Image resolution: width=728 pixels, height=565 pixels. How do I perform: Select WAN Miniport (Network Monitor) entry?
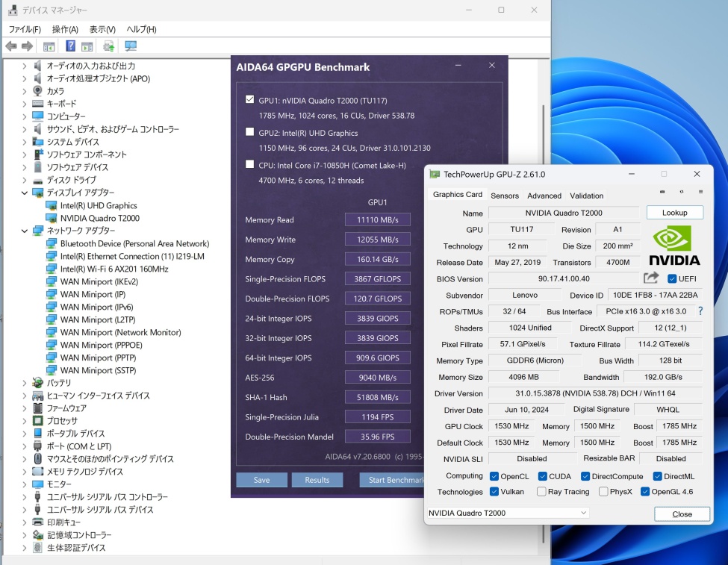point(120,332)
